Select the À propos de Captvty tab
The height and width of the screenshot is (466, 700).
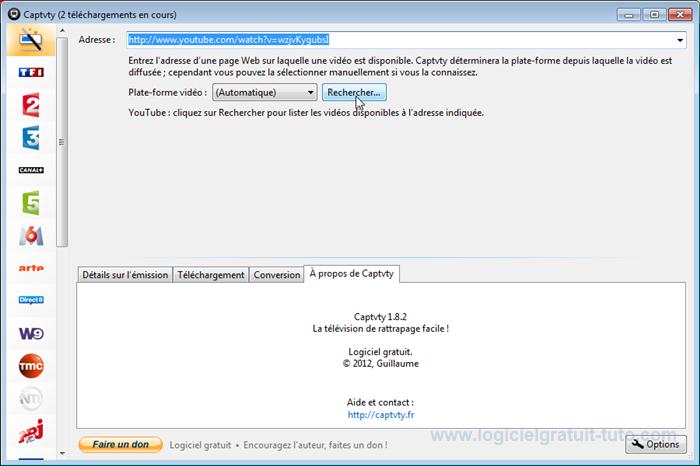[x=352, y=274]
